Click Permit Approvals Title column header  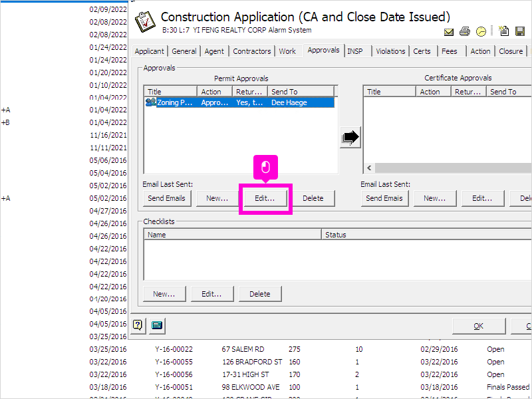coord(171,92)
